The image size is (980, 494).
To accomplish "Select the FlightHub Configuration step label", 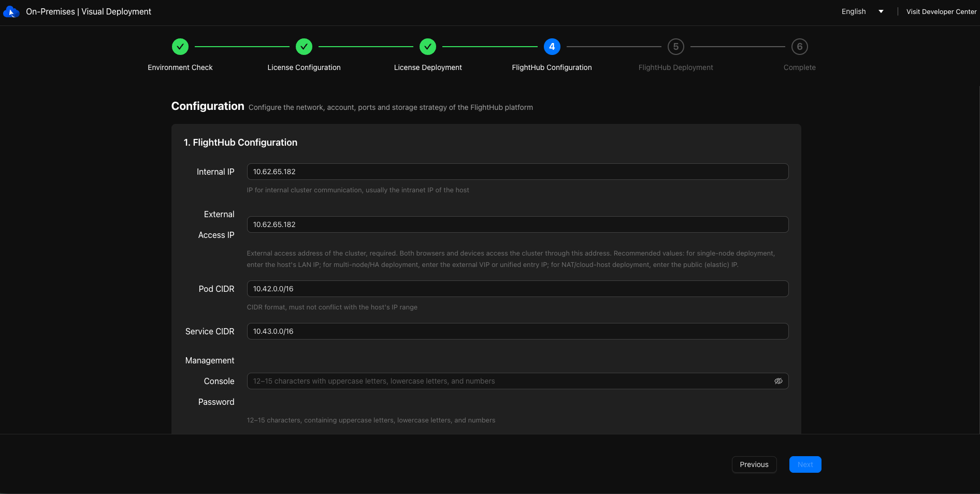I will [552, 67].
